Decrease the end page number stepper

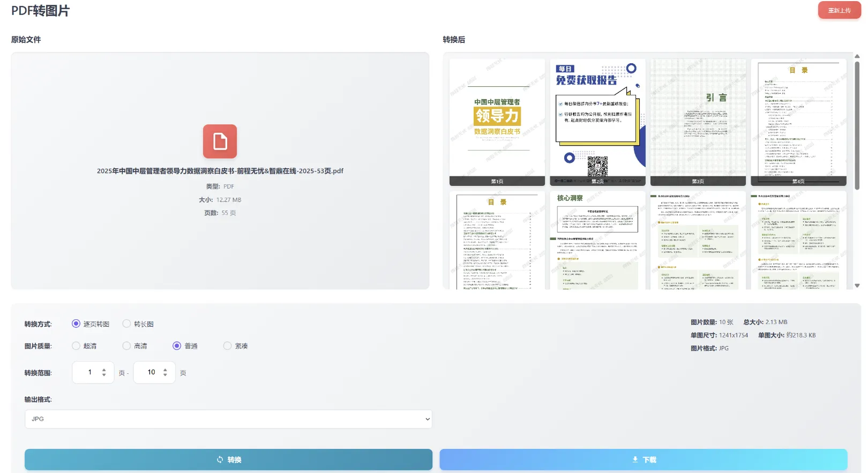pos(165,375)
